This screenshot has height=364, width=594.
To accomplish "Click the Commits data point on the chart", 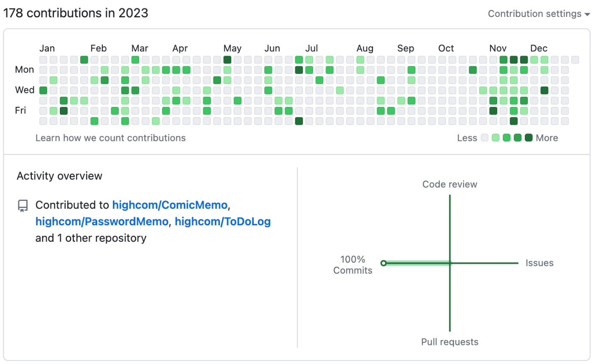I will pyautogui.click(x=384, y=263).
